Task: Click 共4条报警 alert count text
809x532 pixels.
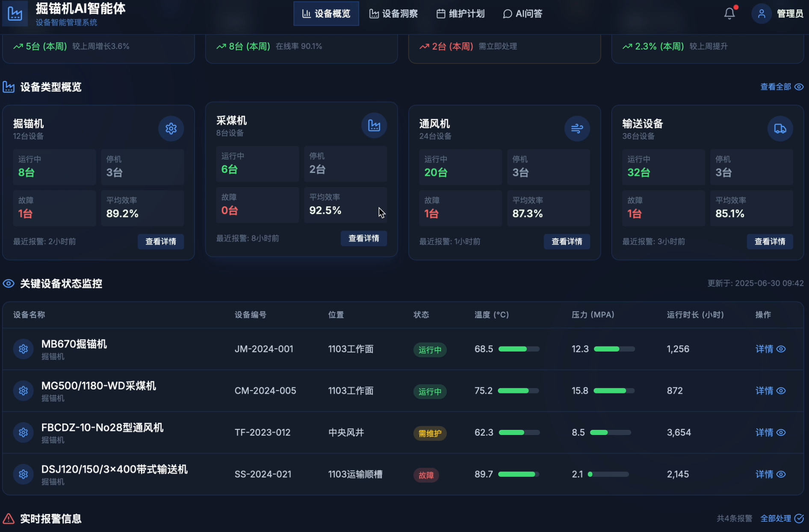Action: pyautogui.click(x=734, y=518)
